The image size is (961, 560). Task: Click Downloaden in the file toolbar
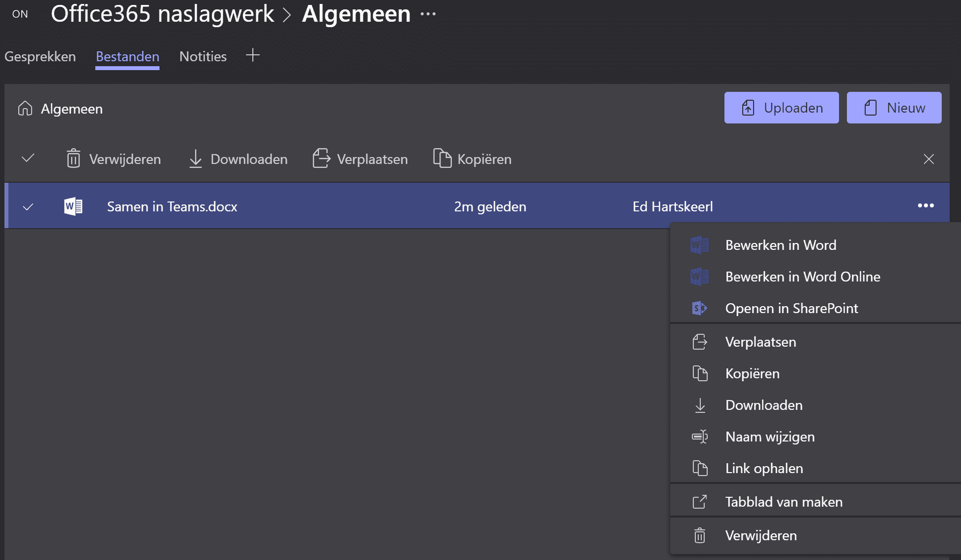pyautogui.click(x=238, y=159)
